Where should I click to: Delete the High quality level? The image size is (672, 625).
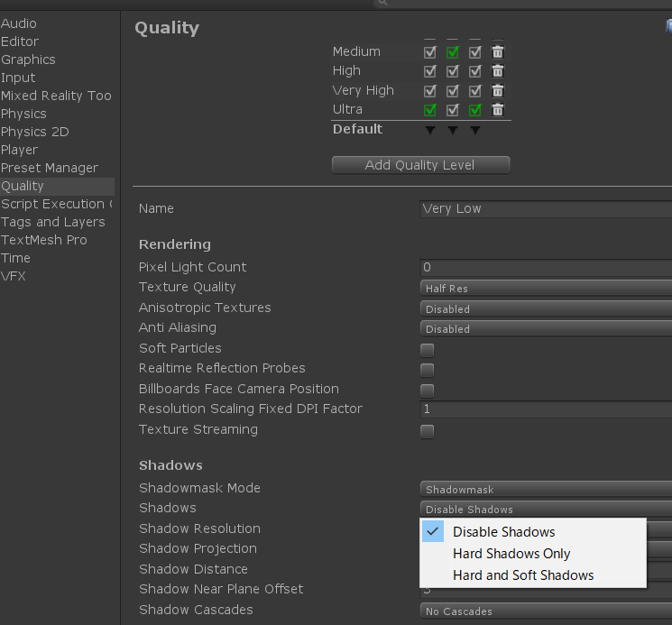497,70
